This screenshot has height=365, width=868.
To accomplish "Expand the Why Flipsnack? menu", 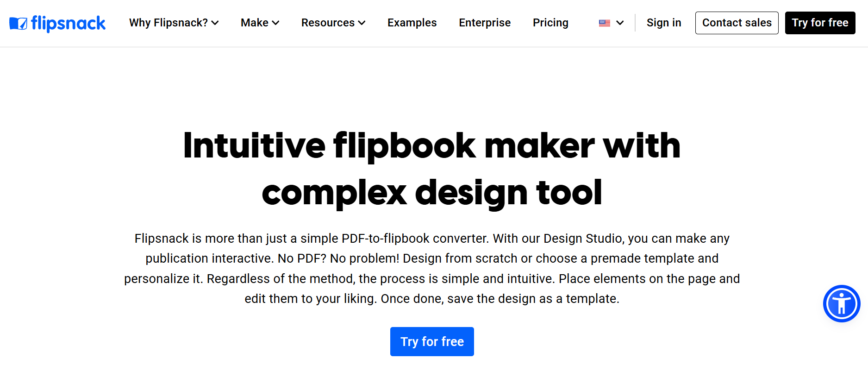I will pyautogui.click(x=174, y=23).
